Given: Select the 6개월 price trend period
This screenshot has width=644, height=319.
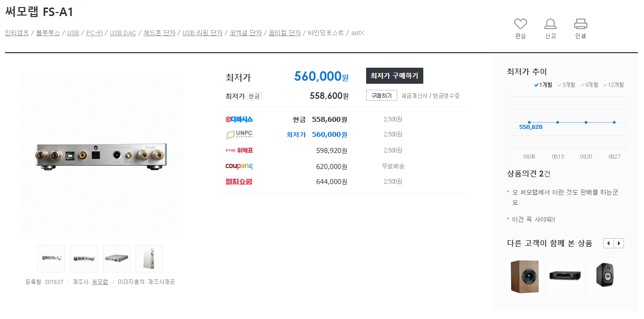Looking at the screenshot, I should pyautogui.click(x=589, y=85).
